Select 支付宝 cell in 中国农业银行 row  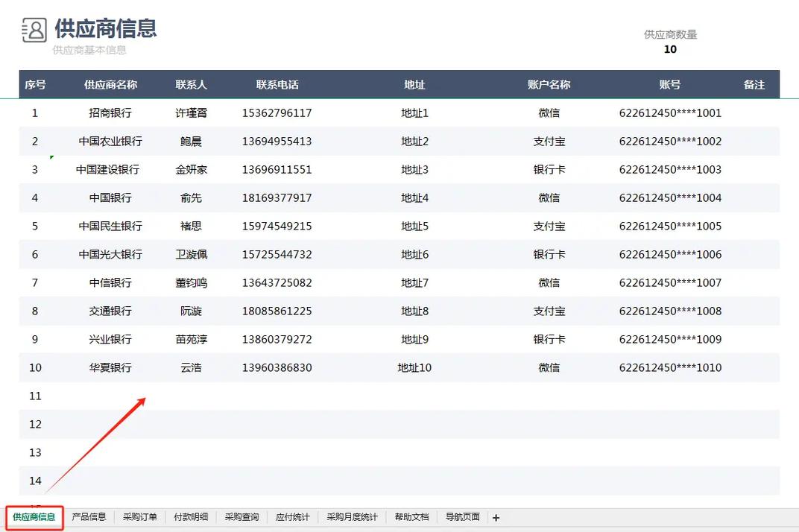(x=549, y=141)
